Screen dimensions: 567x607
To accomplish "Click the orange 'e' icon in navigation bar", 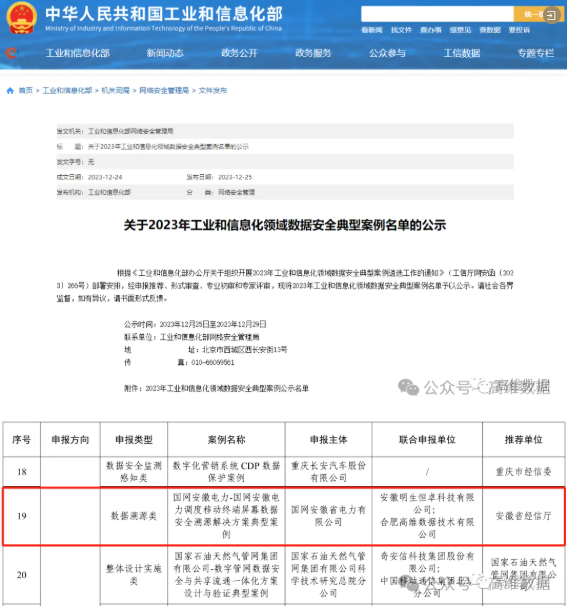I will (x=12, y=53).
